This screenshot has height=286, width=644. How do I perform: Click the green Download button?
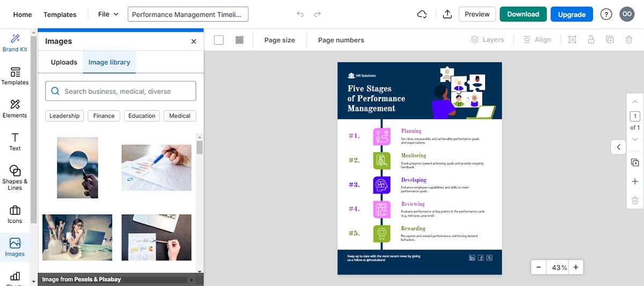click(523, 14)
